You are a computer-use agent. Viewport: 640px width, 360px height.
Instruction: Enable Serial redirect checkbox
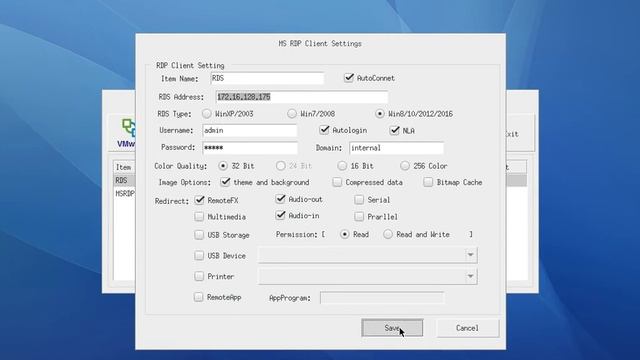359,200
